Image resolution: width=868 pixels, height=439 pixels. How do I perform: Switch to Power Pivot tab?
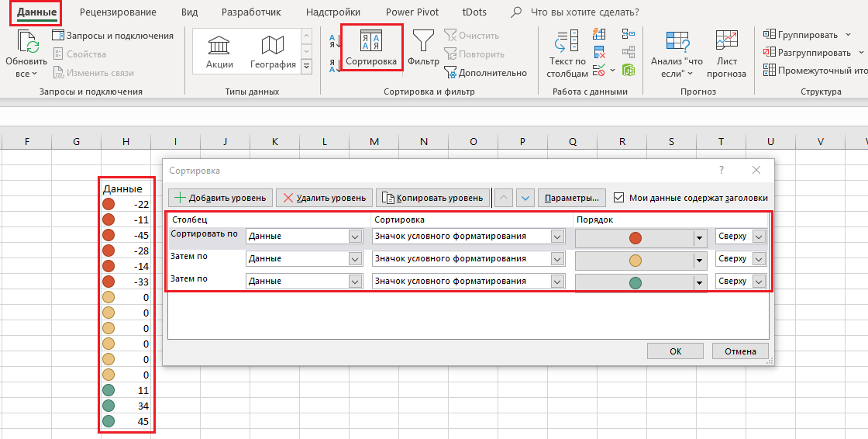(x=412, y=12)
